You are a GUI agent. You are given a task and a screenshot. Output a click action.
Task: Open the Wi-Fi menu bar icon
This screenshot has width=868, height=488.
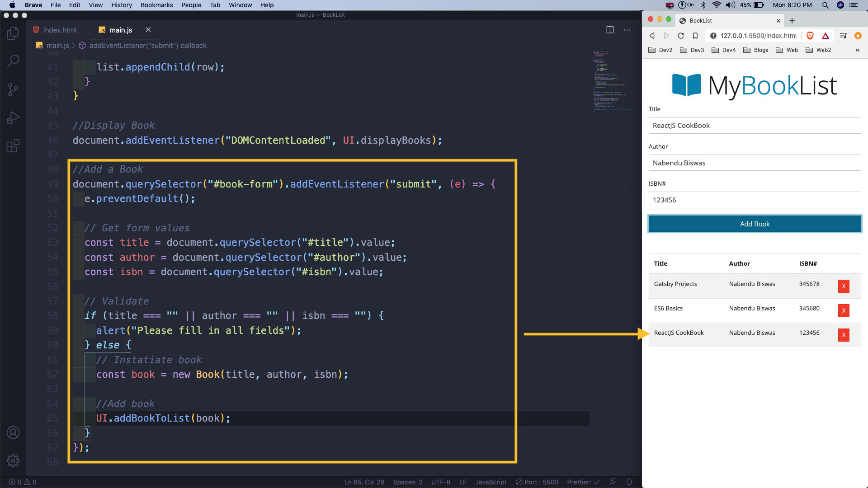[716, 5]
